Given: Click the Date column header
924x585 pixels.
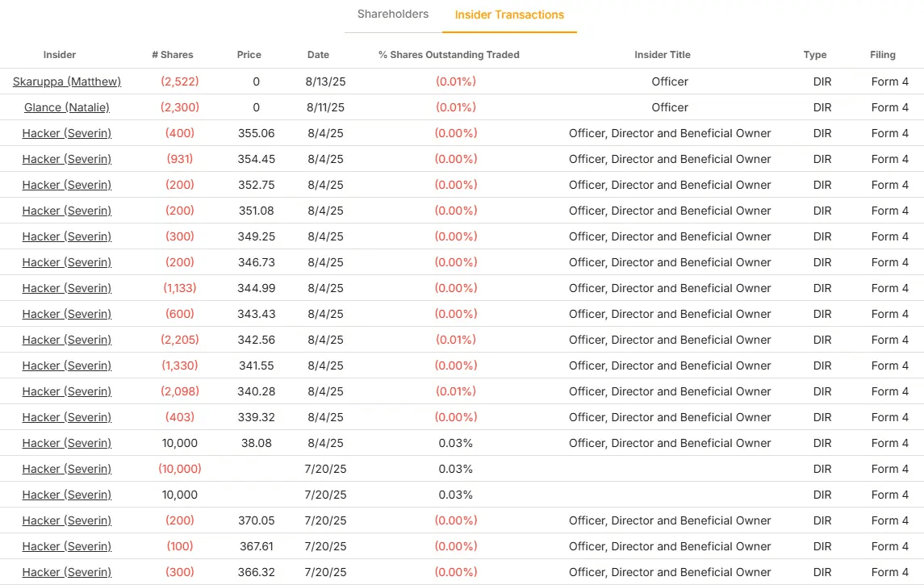Looking at the screenshot, I should 319,55.
